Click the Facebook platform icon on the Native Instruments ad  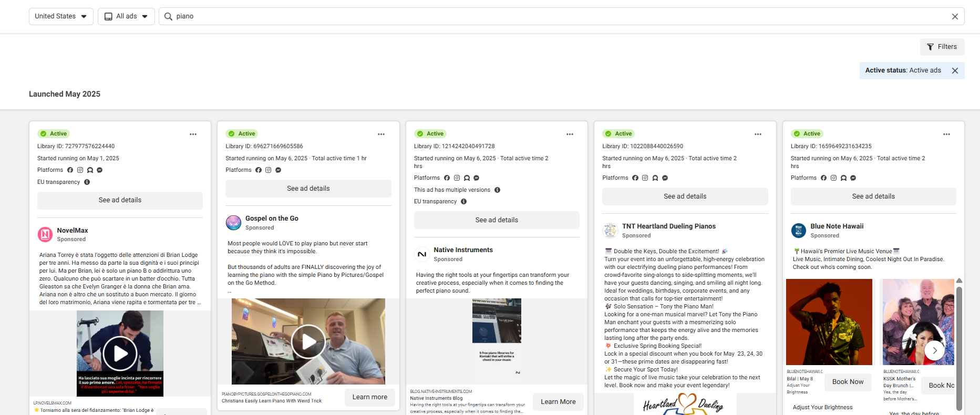447,178
